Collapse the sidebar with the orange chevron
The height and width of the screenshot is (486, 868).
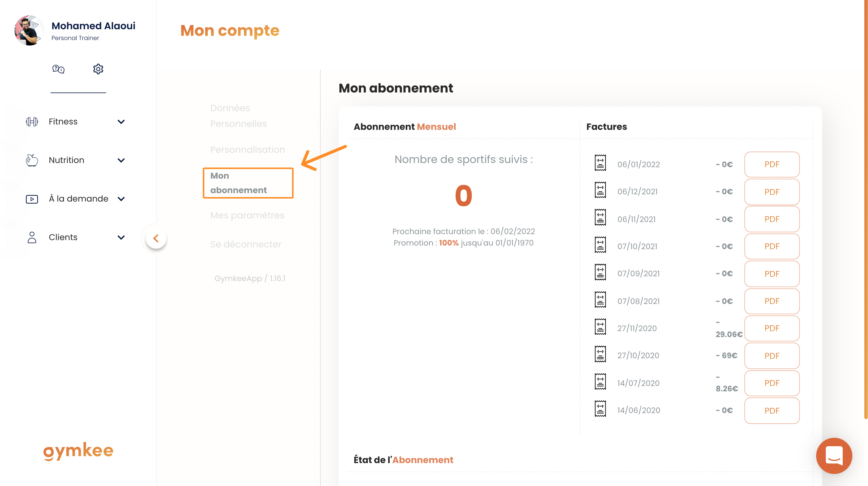tap(156, 238)
